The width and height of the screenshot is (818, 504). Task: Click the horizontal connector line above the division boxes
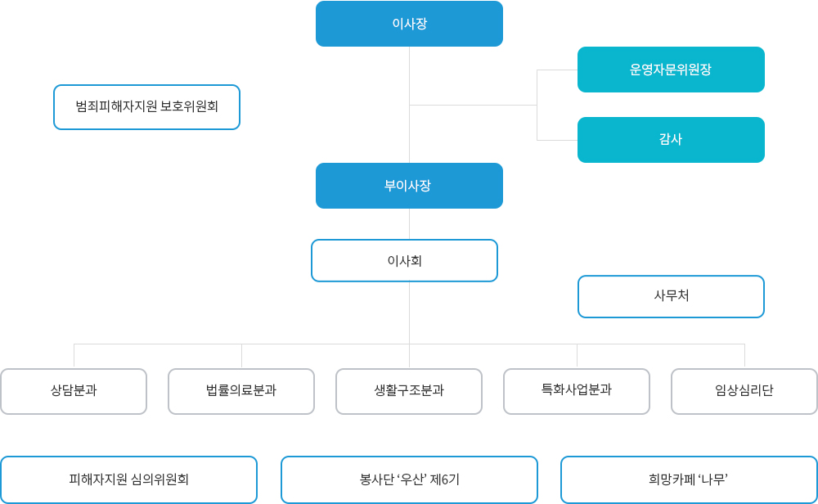coord(327,344)
